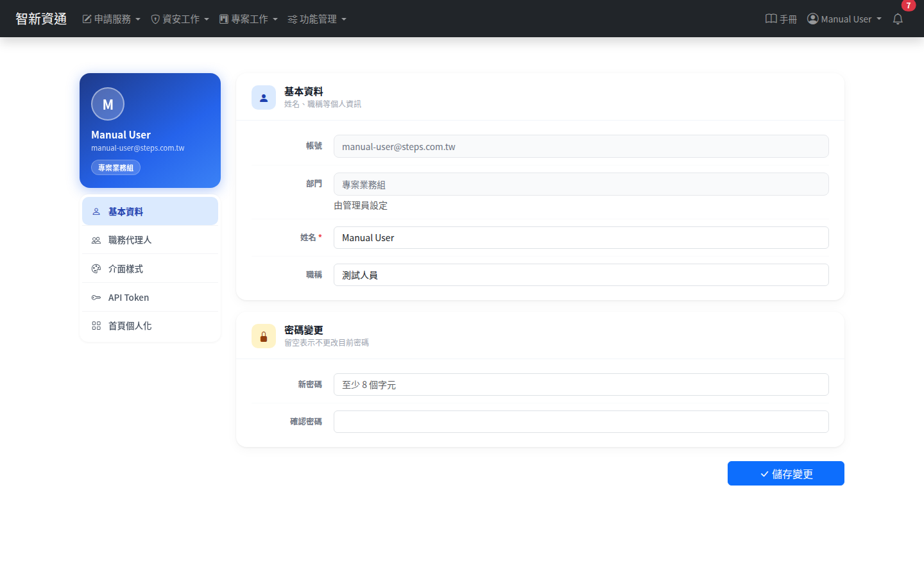Click the red notification badge showing 7
This screenshot has width=924, height=583.
point(909,5)
